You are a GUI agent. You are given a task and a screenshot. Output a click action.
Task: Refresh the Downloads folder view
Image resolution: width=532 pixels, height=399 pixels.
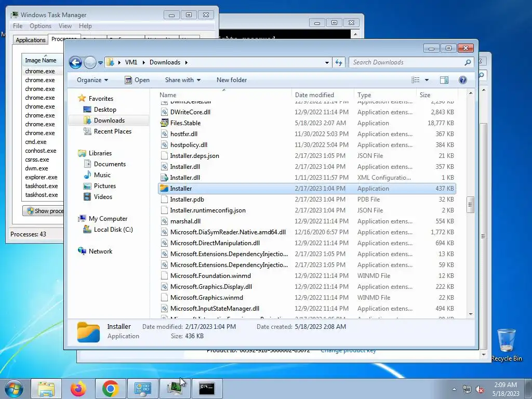coord(339,62)
